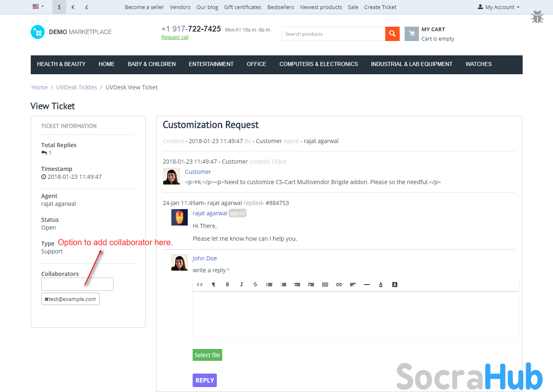Click rajat agarwal's avatar thumbnail

[180, 217]
